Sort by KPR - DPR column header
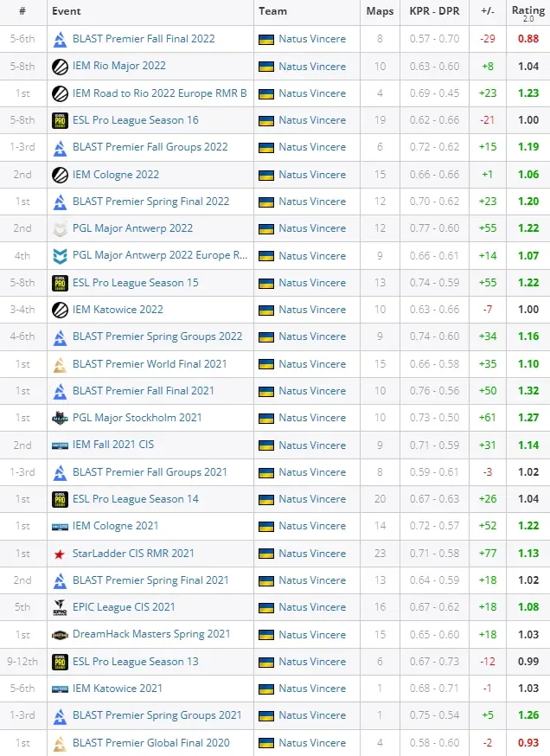 434,11
